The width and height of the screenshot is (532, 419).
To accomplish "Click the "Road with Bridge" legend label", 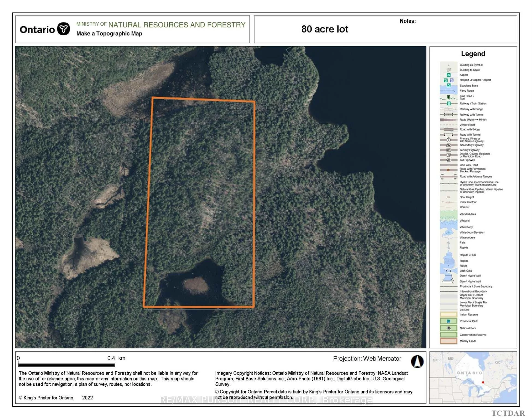I will coord(470,129).
